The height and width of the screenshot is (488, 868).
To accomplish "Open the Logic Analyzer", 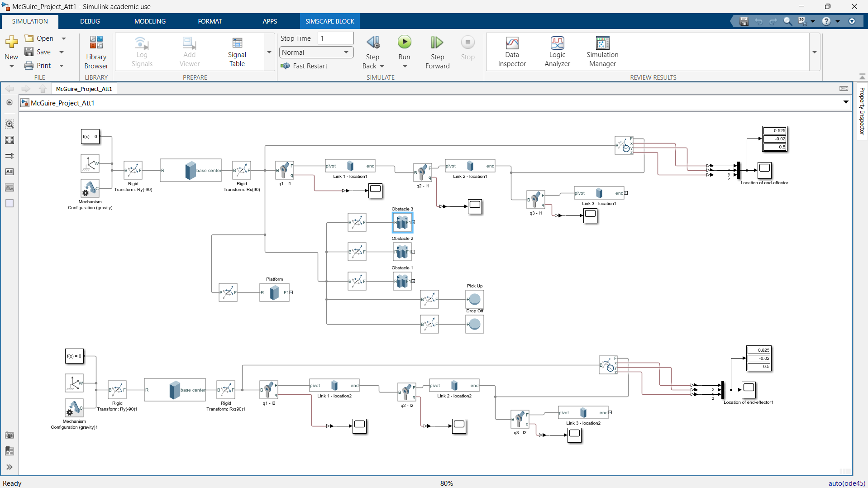I will click(557, 51).
